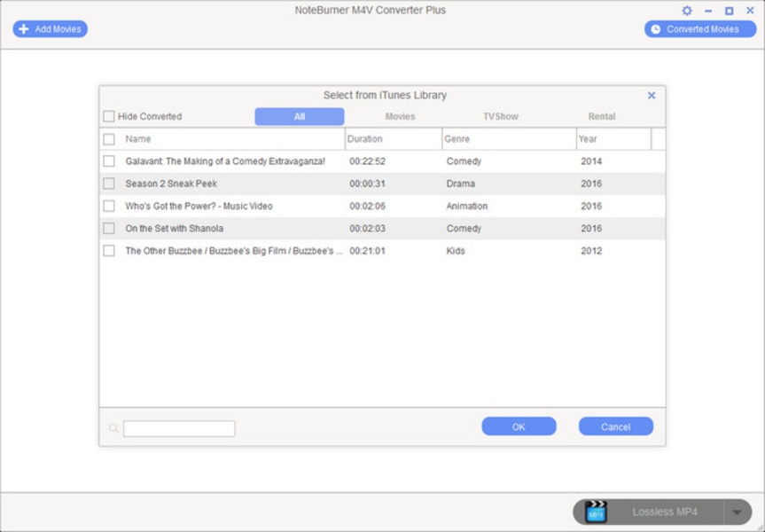Select the Season 2 Sneak Peek title
Screen dimensions: 765x532
coord(171,184)
